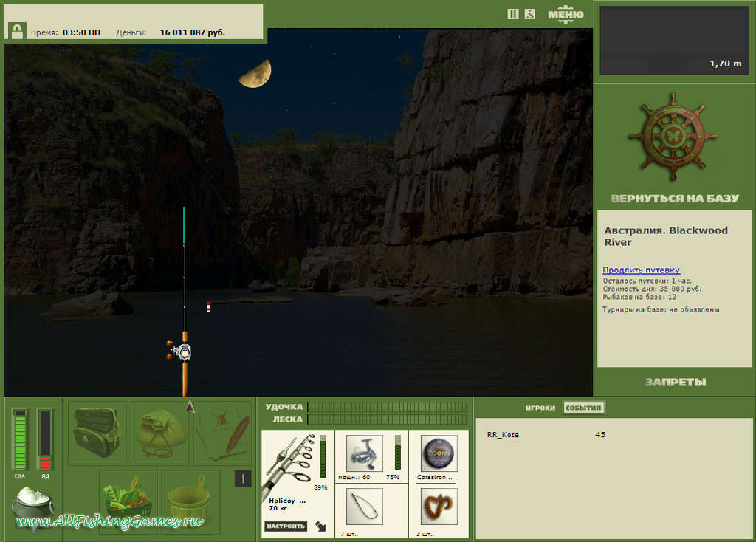Open the tackle backpack icon
Viewport: 756px width, 542px height.
coord(97,433)
